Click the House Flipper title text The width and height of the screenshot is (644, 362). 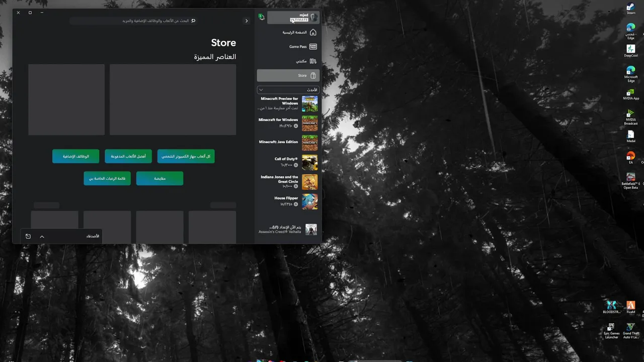pos(286,198)
